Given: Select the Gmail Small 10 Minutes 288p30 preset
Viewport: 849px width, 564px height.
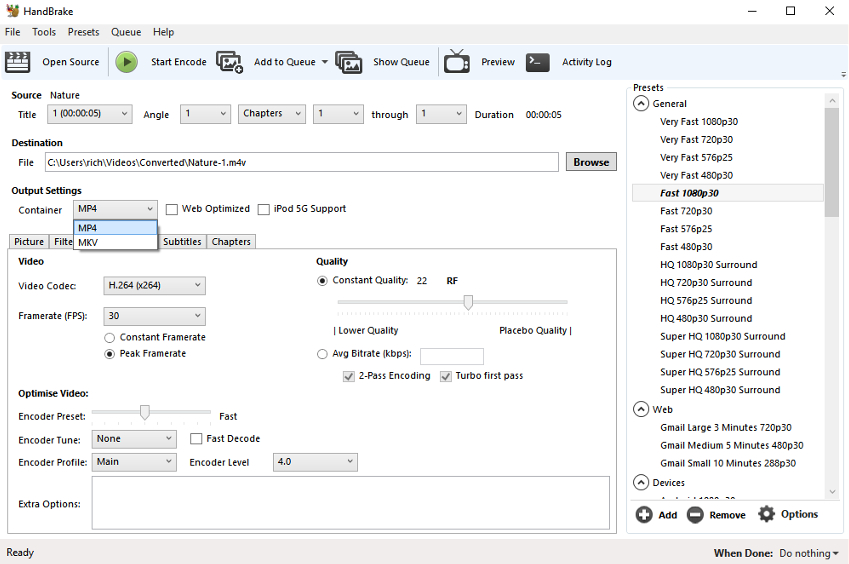Looking at the screenshot, I should point(728,463).
